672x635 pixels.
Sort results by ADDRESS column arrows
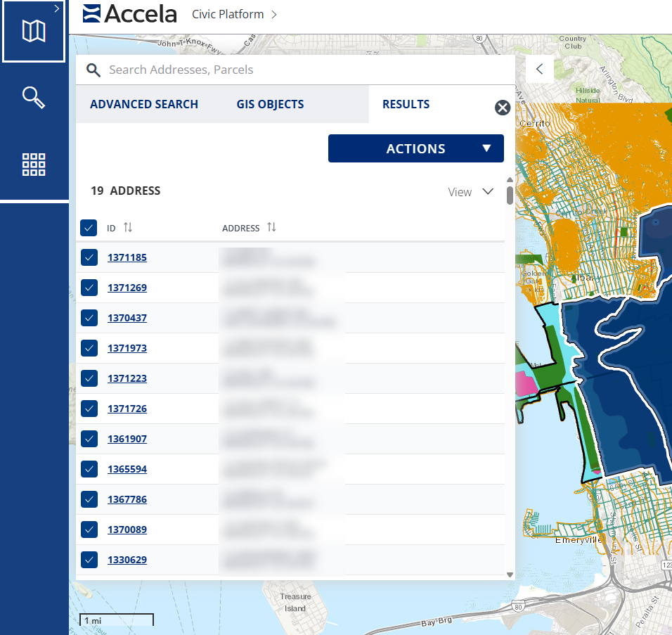point(271,228)
